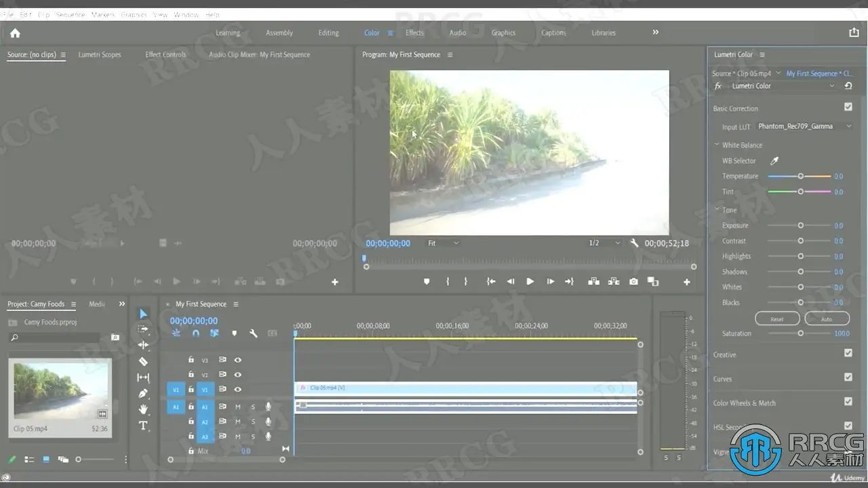Open the Input LUT dropdown
The height and width of the screenshot is (488, 868).
pos(804,127)
